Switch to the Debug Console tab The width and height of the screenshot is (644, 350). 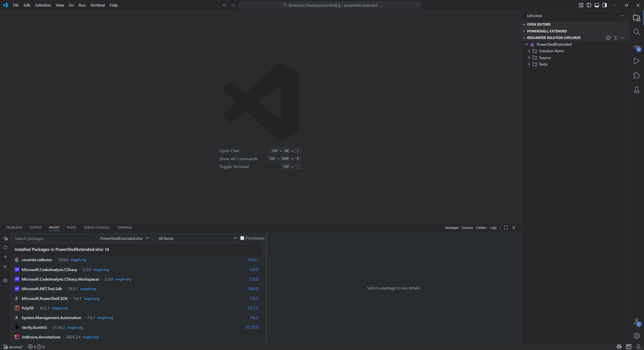tap(97, 227)
